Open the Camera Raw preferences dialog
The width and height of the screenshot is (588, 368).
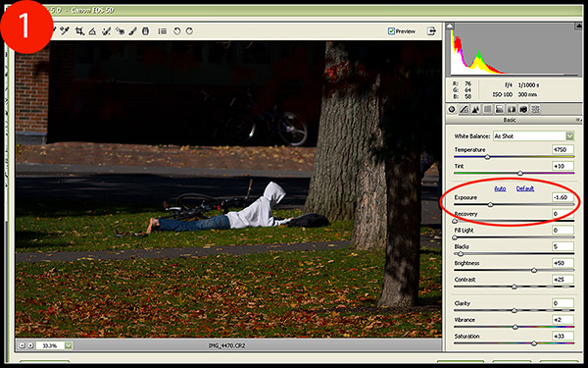point(163,31)
